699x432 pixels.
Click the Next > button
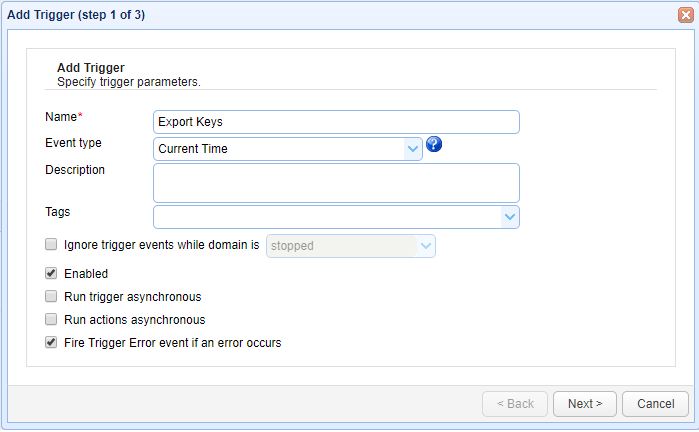584,404
